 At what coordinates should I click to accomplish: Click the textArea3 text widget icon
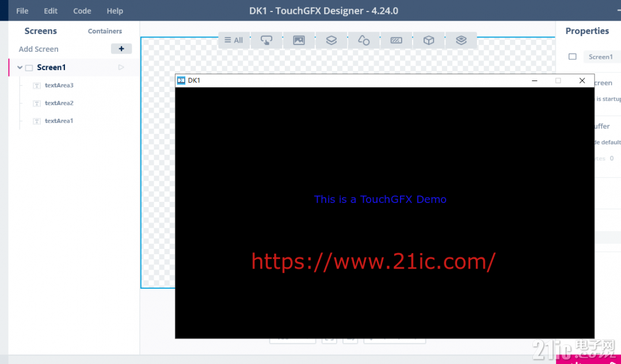(x=37, y=86)
